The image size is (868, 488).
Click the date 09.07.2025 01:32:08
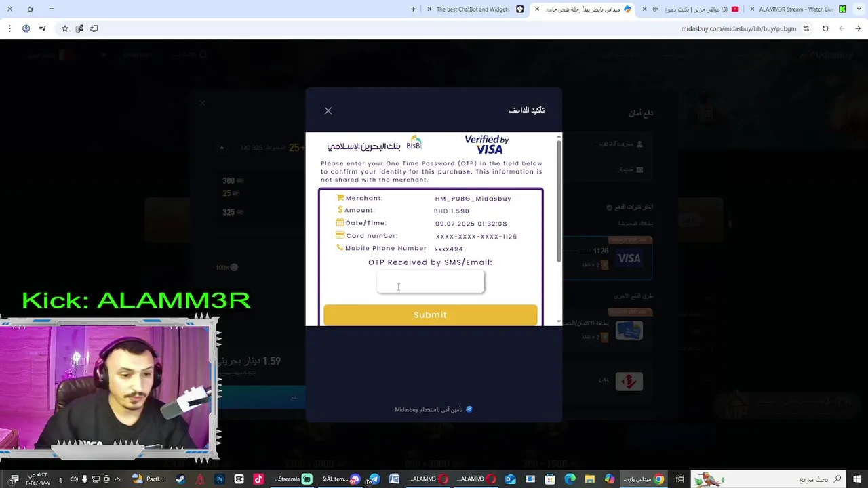point(471,224)
